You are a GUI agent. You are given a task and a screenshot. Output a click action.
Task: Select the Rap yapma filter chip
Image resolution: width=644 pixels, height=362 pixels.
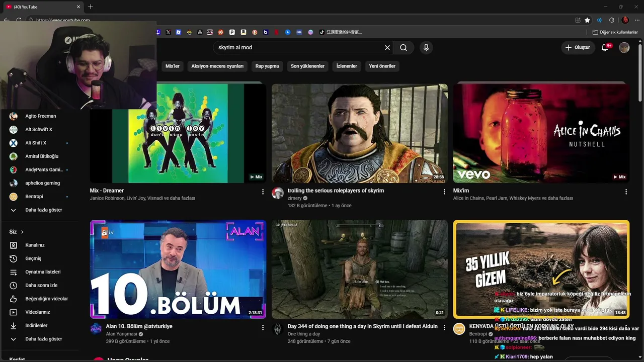tap(267, 66)
